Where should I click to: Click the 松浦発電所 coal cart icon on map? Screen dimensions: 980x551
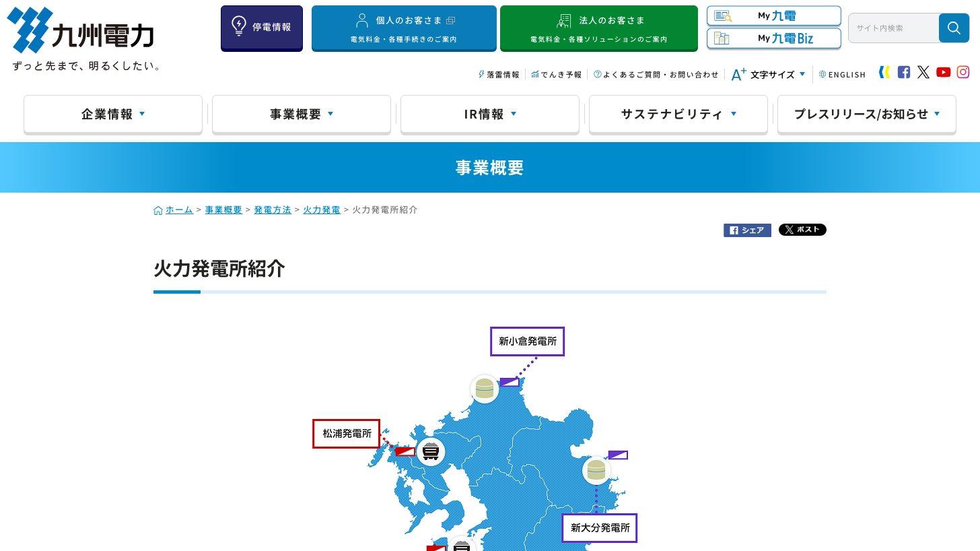point(431,451)
